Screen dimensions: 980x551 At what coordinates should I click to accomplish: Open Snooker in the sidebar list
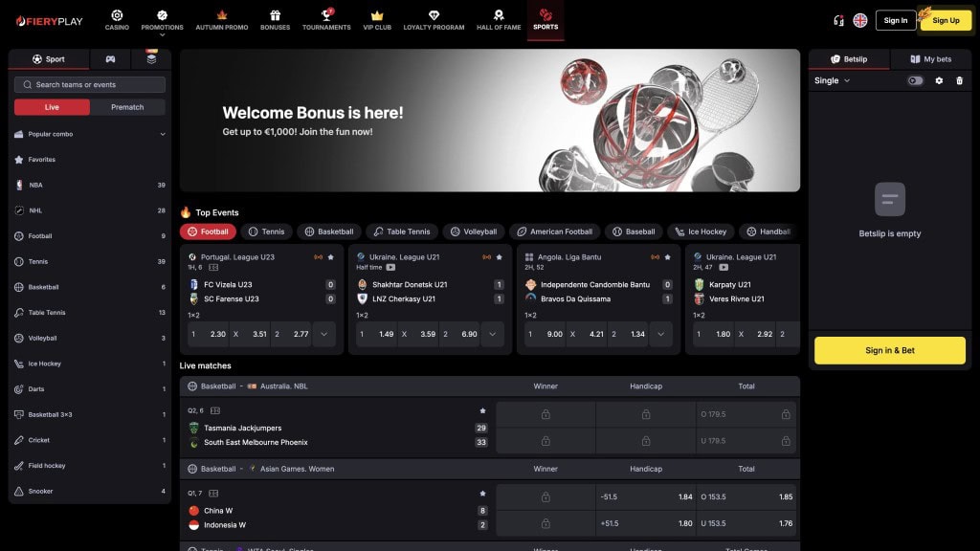click(89, 491)
